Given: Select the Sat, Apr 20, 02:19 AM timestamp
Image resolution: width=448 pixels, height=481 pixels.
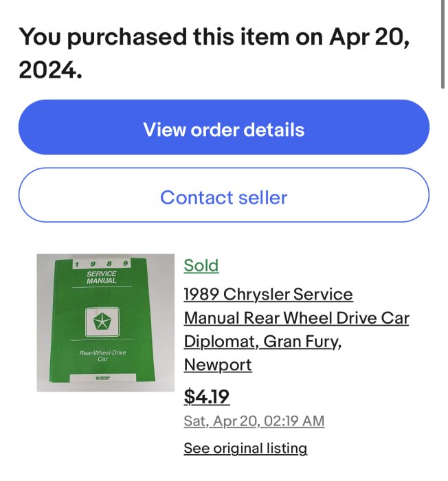Looking at the screenshot, I should click(254, 421).
